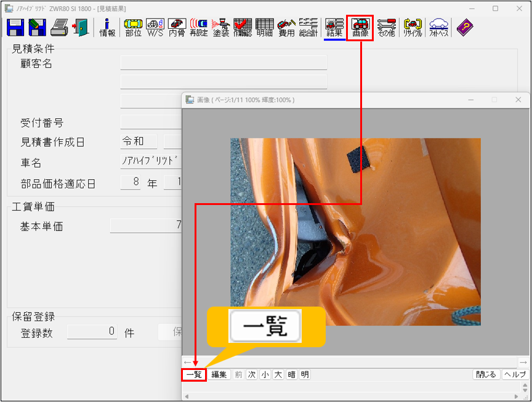Click the purple help book icon

(x=465, y=27)
